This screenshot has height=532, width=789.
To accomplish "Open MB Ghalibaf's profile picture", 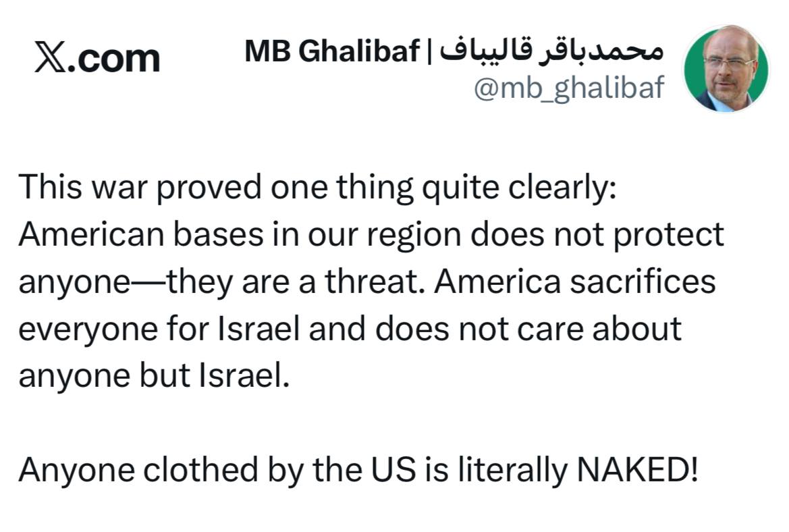I will click(726, 69).
